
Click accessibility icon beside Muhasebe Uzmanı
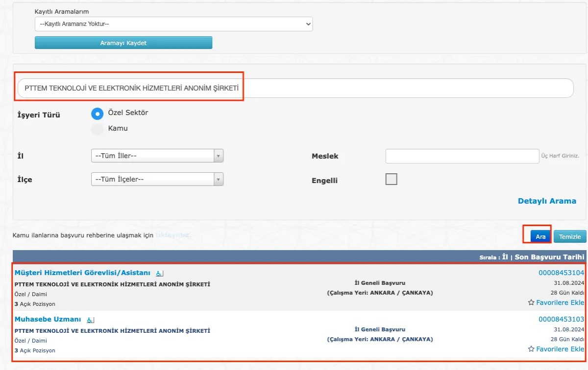[x=90, y=320]
